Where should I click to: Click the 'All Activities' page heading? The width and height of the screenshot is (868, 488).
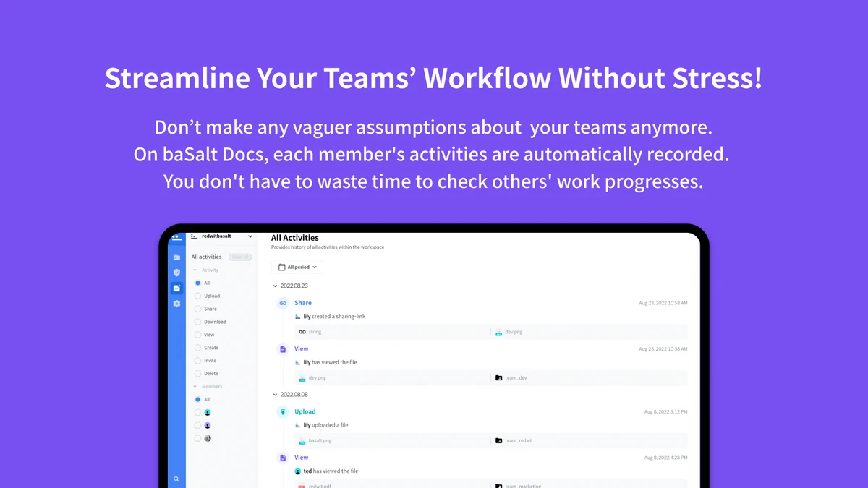(x=295, y=238)
